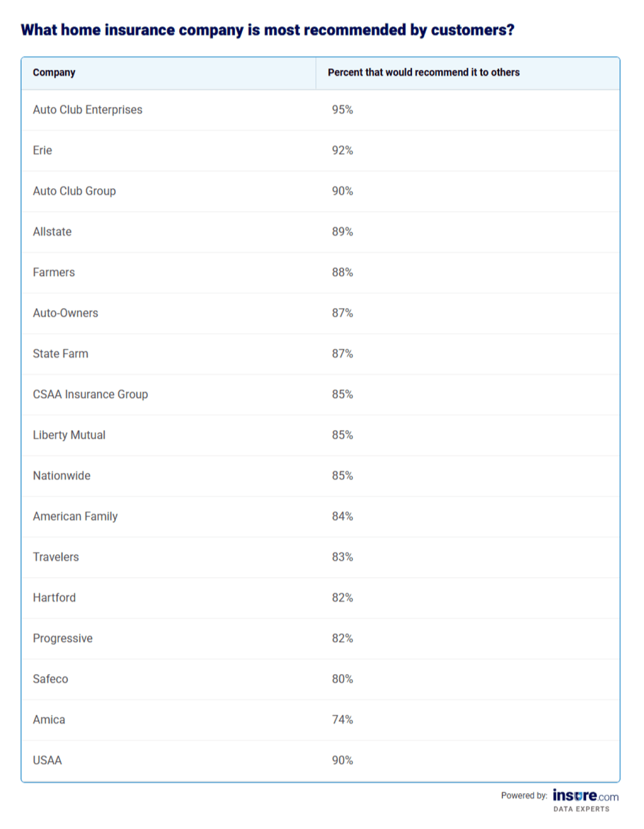Select the American Family cell
This screenshot has width=644, height=829.
75,516
